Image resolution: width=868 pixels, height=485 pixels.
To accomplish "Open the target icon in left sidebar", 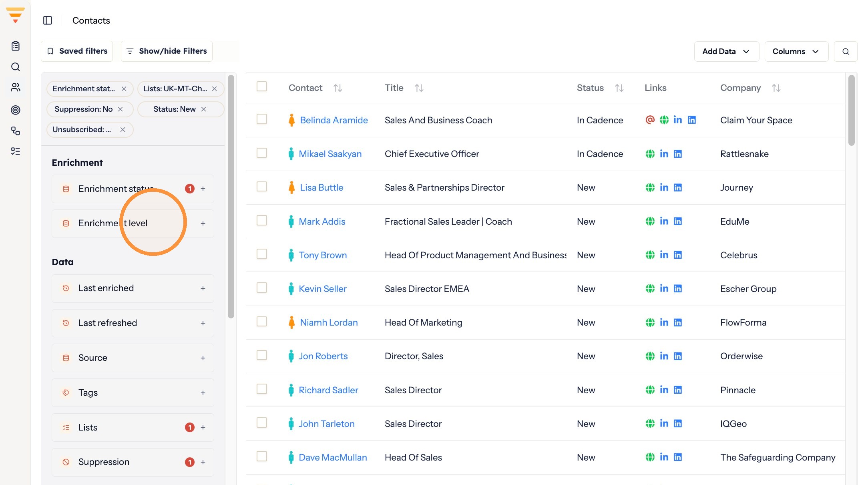I will tap(16, 110).
